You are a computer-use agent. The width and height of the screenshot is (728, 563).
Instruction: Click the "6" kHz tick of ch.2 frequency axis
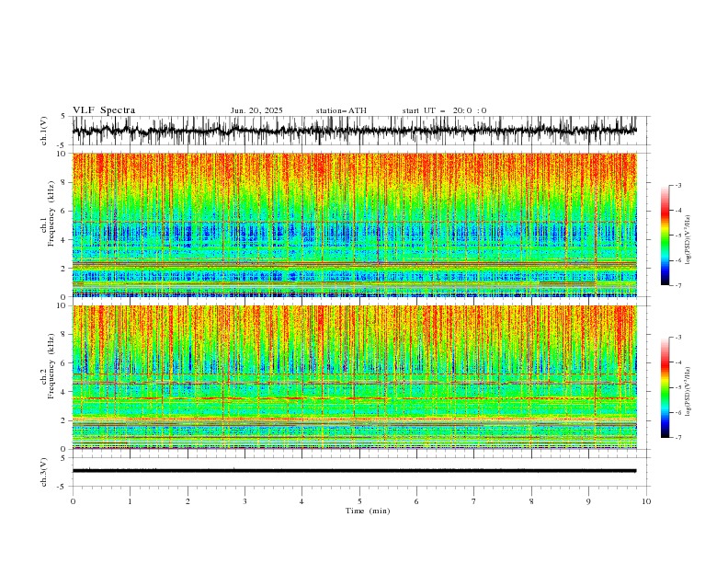(x=64, y=363)
